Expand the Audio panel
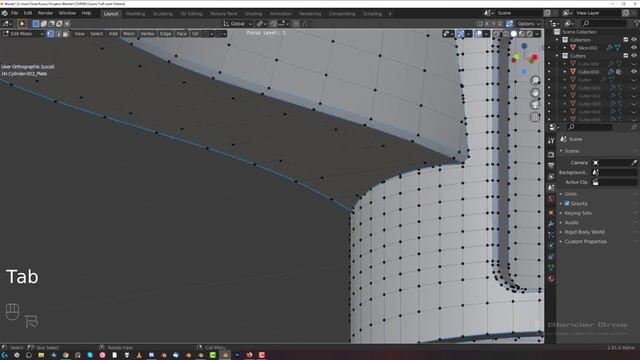Image resolution: width=640 pixels, height=360 pixels. (571, 222)
